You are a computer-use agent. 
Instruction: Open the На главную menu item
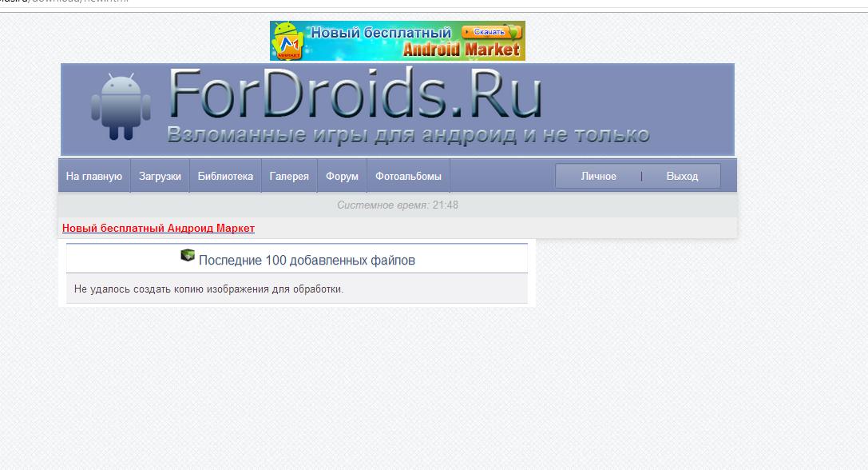click(x=94, y=176)
